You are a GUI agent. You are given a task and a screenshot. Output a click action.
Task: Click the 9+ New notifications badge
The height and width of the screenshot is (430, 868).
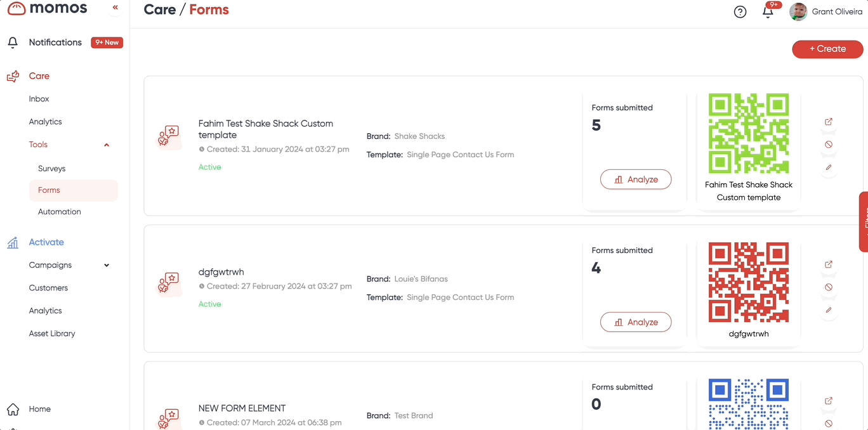tap(107, 42)
